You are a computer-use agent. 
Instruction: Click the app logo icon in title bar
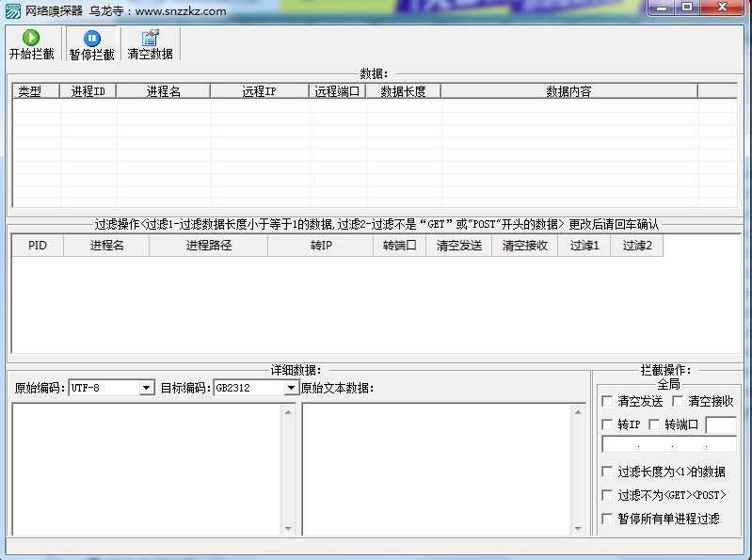coord(13,10)
